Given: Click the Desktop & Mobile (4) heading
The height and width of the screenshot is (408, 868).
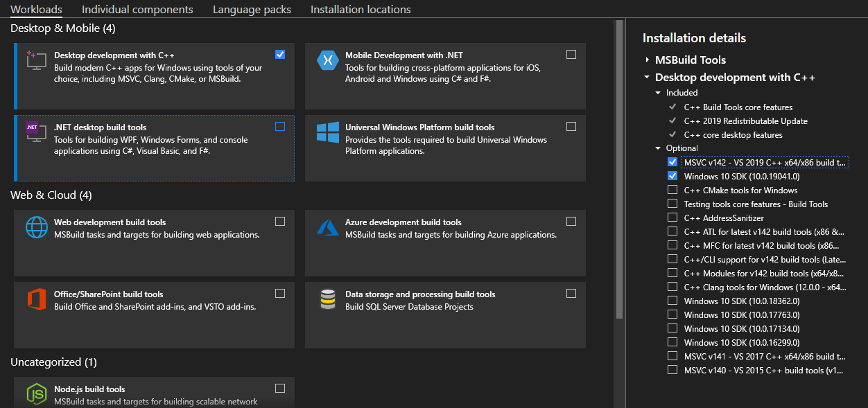Looking at the screenshot, I should point(63,28).
